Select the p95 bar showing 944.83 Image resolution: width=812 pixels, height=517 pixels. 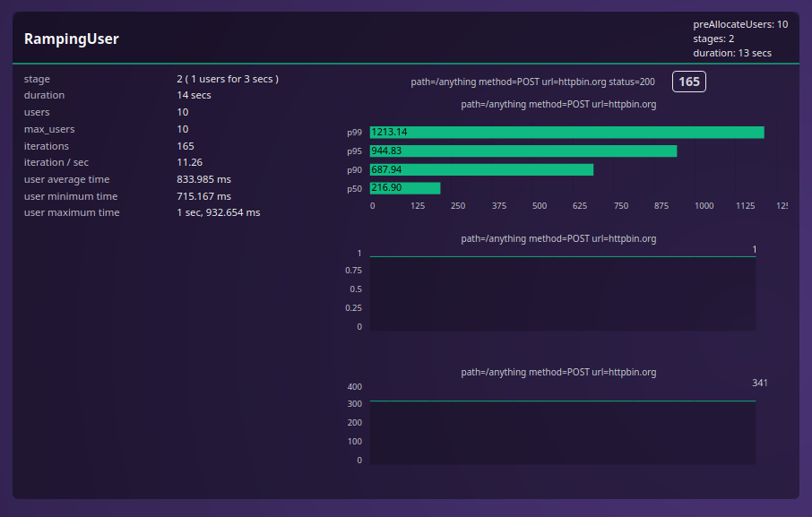[523, 151]
